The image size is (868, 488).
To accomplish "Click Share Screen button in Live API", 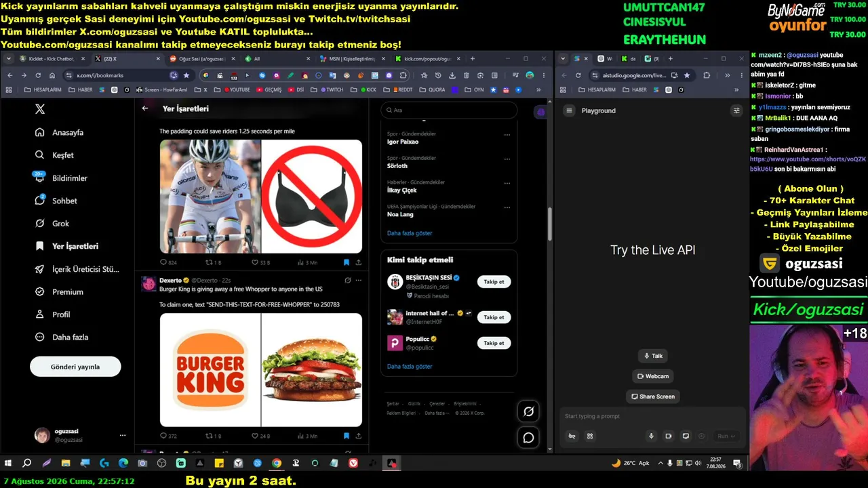I will pyautogui.click(x=653, y=396).
